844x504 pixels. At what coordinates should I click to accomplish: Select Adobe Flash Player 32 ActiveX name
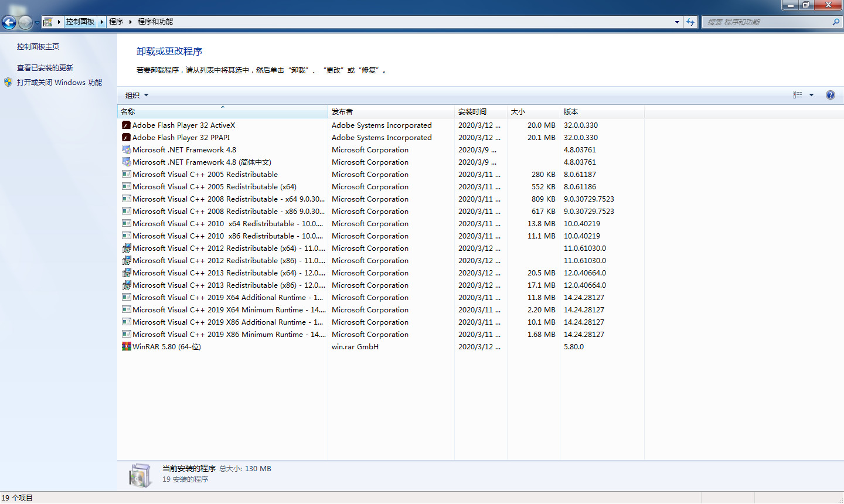(x=183, y=125)
